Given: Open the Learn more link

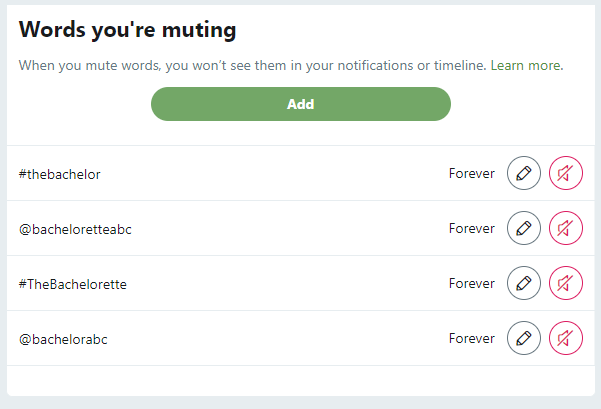Looking at the screenshot, I should (527, 66).
